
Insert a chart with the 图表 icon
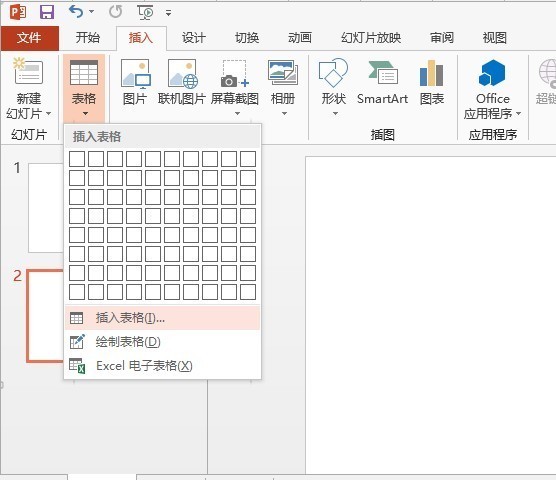coord(432,73)
